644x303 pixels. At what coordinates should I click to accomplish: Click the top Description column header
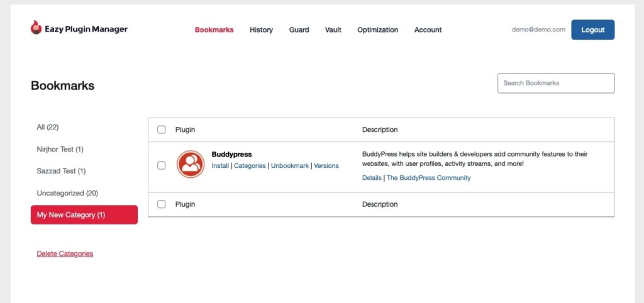380,129
